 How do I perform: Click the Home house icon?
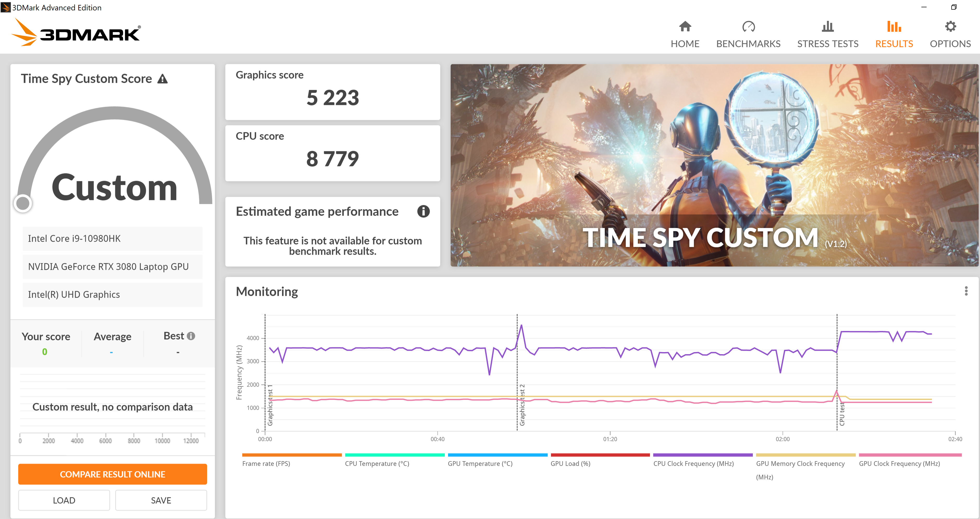click(685, 27)
